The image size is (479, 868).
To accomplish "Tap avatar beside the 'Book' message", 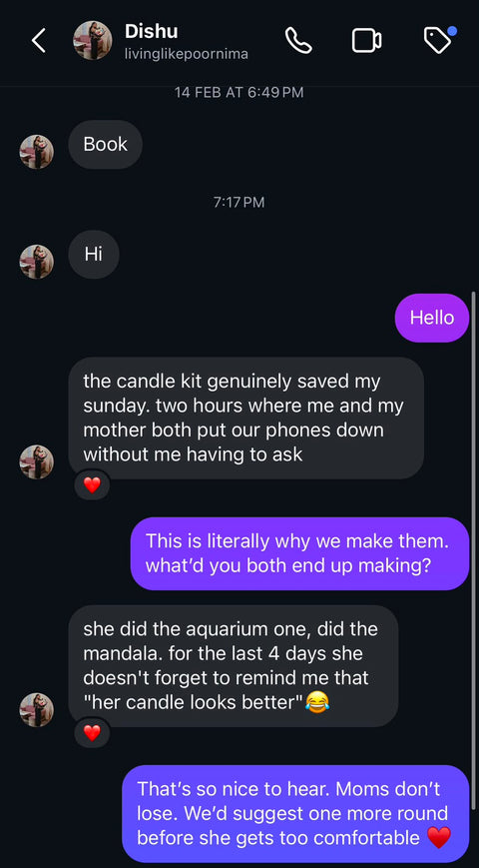I will tap(37, 152).
